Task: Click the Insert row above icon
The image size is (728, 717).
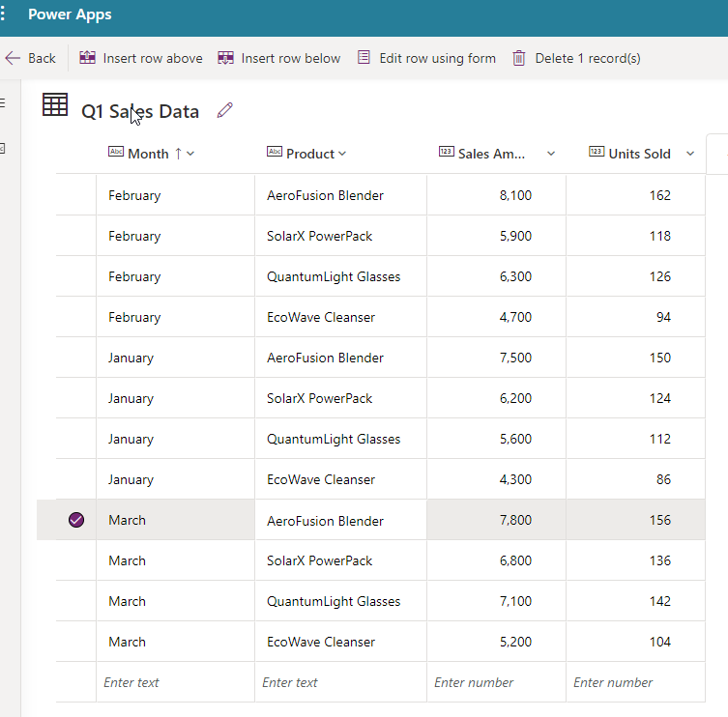Action: tap(87, 58)
